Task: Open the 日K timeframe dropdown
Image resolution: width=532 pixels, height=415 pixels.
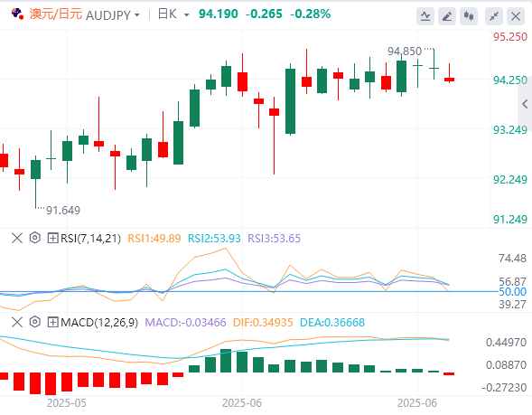Action: pos(173,14)
